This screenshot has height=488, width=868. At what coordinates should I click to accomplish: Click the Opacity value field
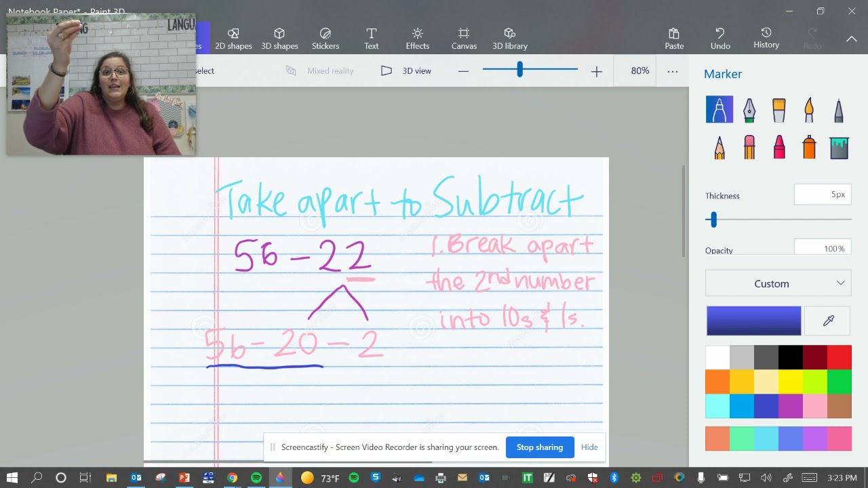823,247
